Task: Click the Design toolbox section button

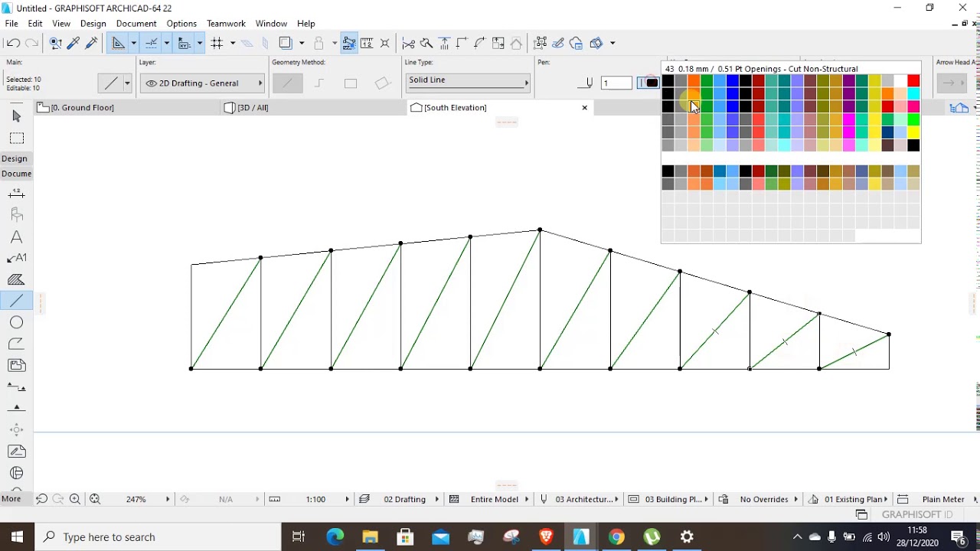Action: (x=15, y=158)
